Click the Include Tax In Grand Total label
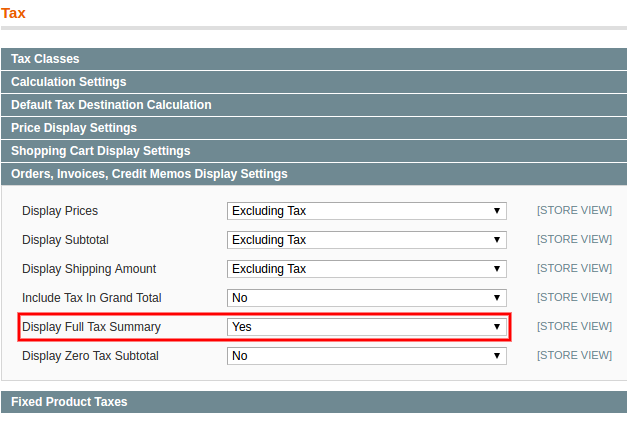The image size is (627, 423). 91,298
